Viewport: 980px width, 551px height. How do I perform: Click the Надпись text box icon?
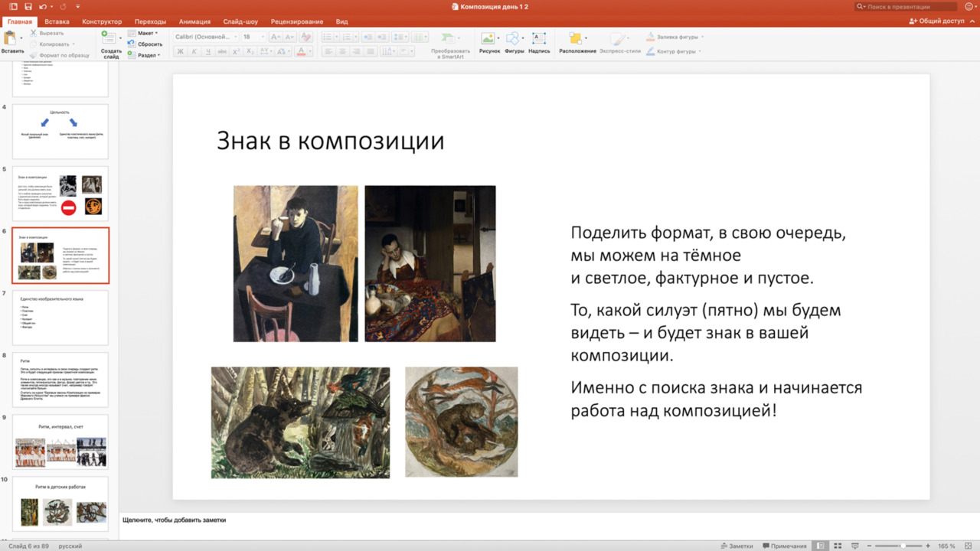click(x=538, y=38)
